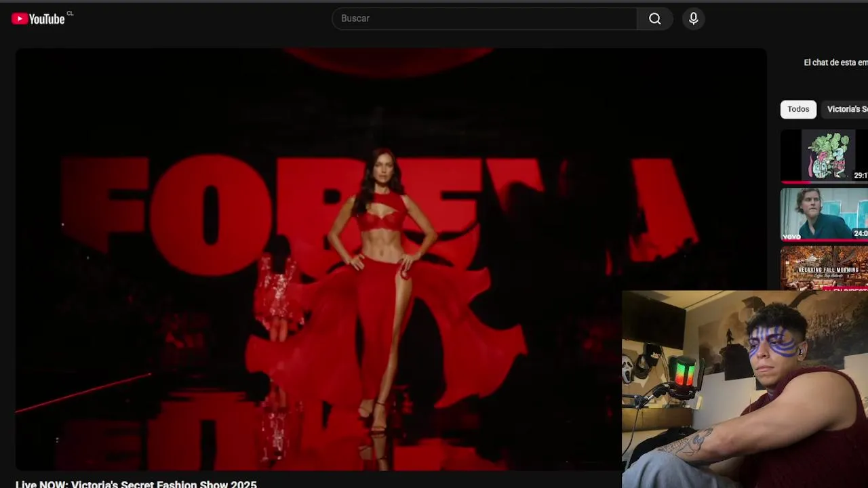Click the Buscar search field
Viewport: 868px width, 488px height.
(484, 18)
